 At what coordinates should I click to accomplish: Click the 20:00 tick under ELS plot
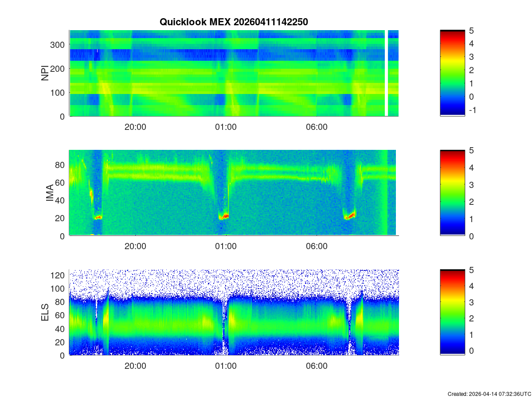click(x=135, y=366)
